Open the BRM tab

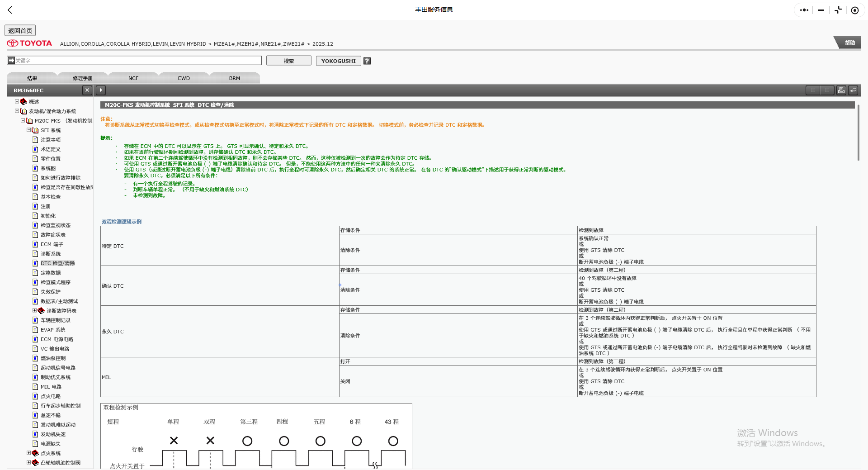(235, 78)
